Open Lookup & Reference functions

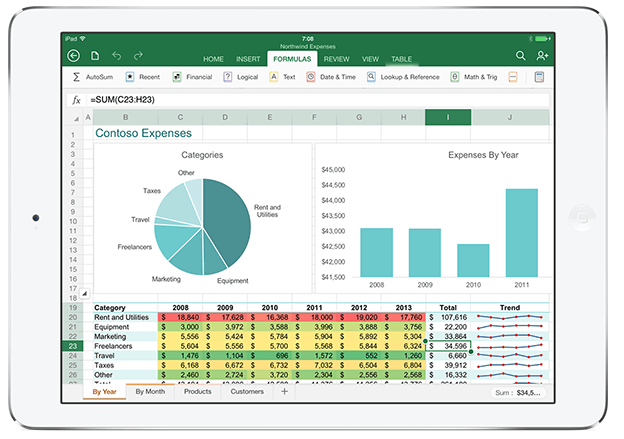coord(403,77)
